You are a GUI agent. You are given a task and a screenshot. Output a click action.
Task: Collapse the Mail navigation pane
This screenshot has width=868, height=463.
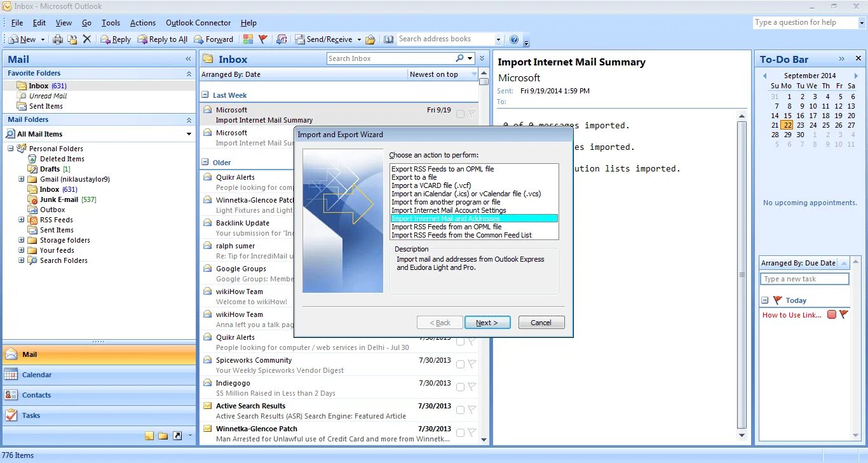tap(188, 58)
